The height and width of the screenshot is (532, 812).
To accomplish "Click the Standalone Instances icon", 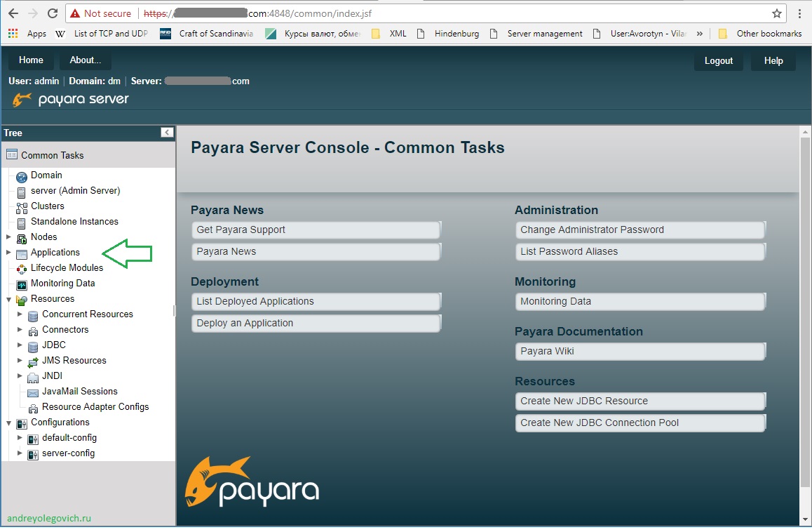I will [21, 223].
